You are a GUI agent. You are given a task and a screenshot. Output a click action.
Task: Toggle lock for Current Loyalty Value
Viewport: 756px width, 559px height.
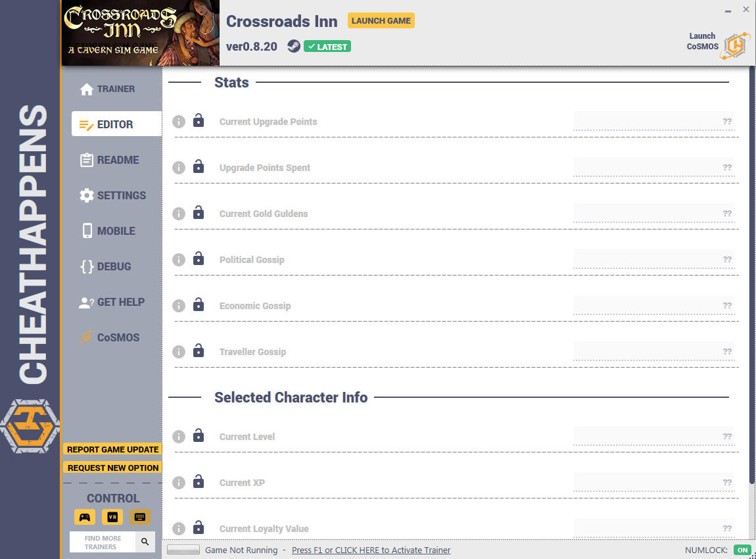(x=198, y=527)
